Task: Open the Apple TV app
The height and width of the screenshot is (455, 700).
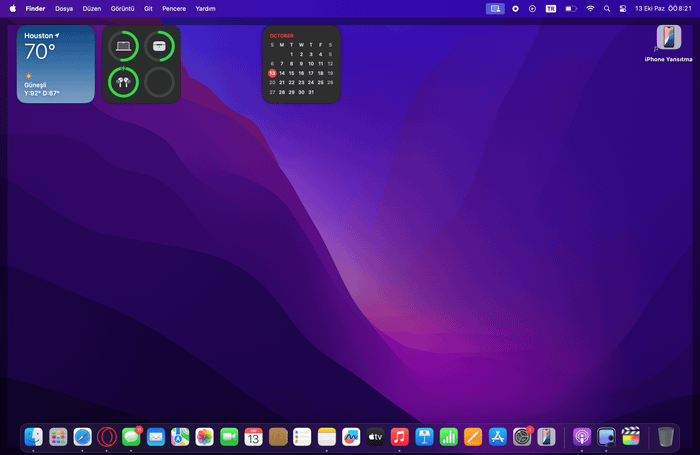Action: coord(375,437)
